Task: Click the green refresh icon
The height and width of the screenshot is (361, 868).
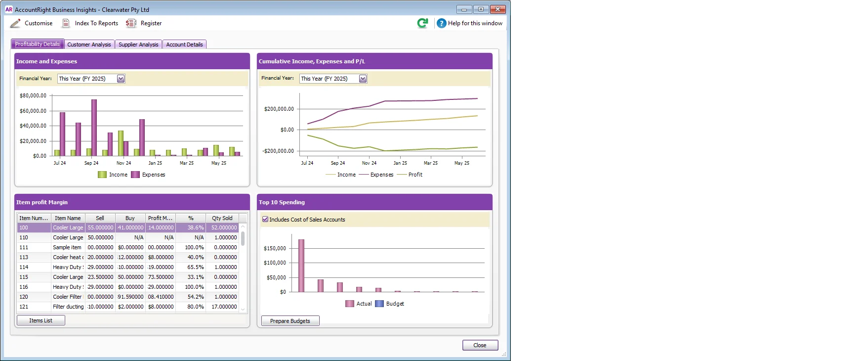Action: coord(423,23)
